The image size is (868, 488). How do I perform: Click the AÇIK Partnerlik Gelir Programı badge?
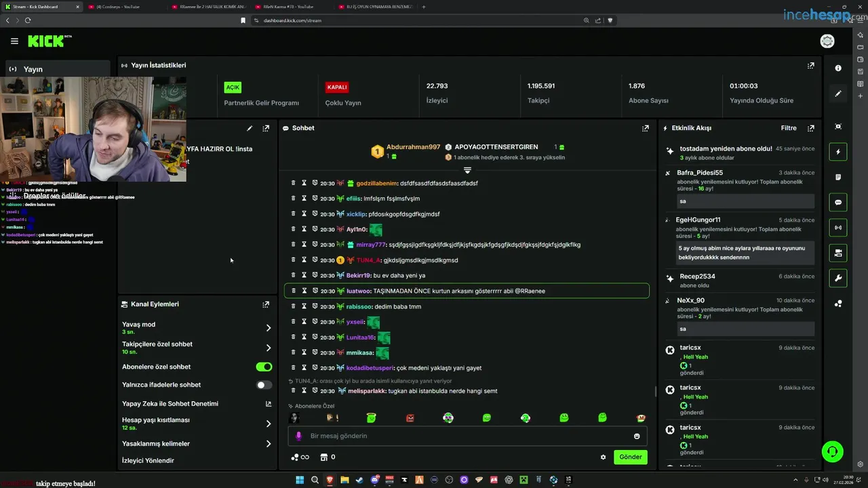point(233,87)
